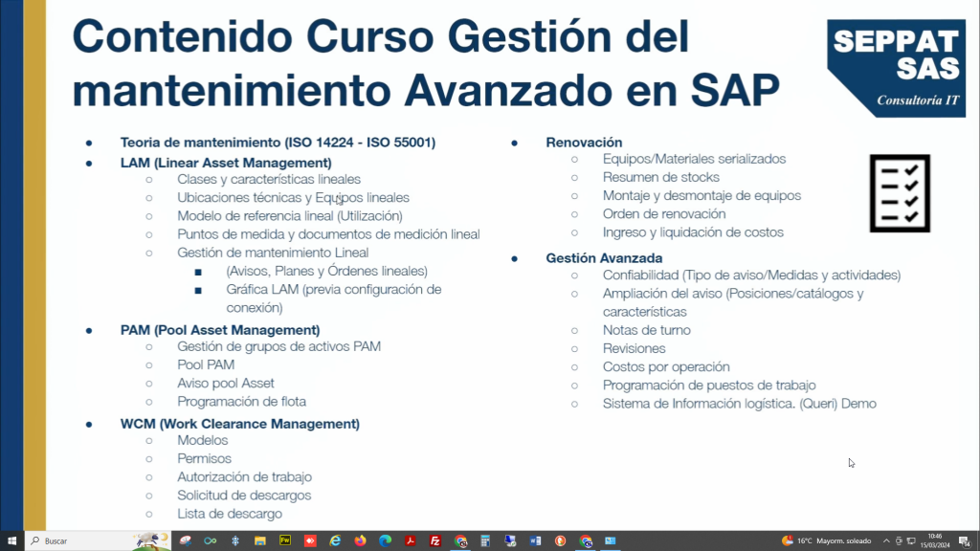Click 'Gestión de grupos de activos PAM'

tap(278, 346)
